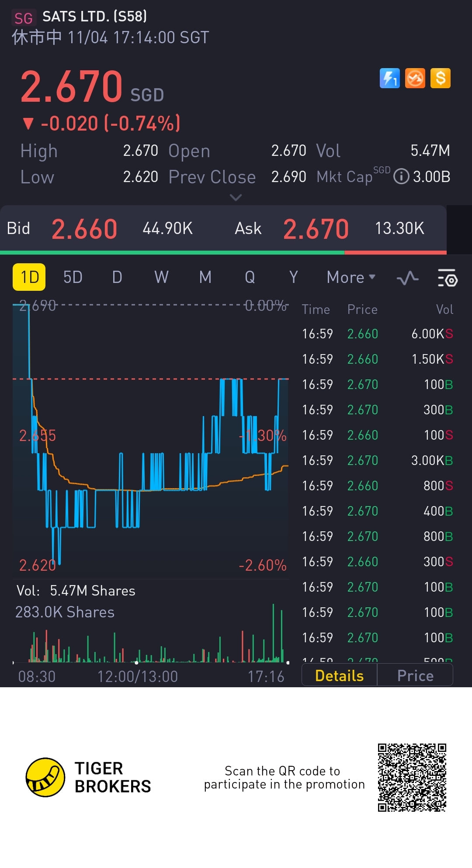Tap the bid/ask ratio bar
The height and width of the screenshot is (868, 472).
coord(223,252)
